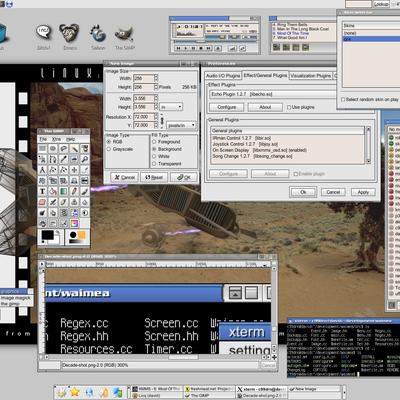Click the Resolution X spinner arrows
This screenshot has width=400, height=400.
coord(156,117)
